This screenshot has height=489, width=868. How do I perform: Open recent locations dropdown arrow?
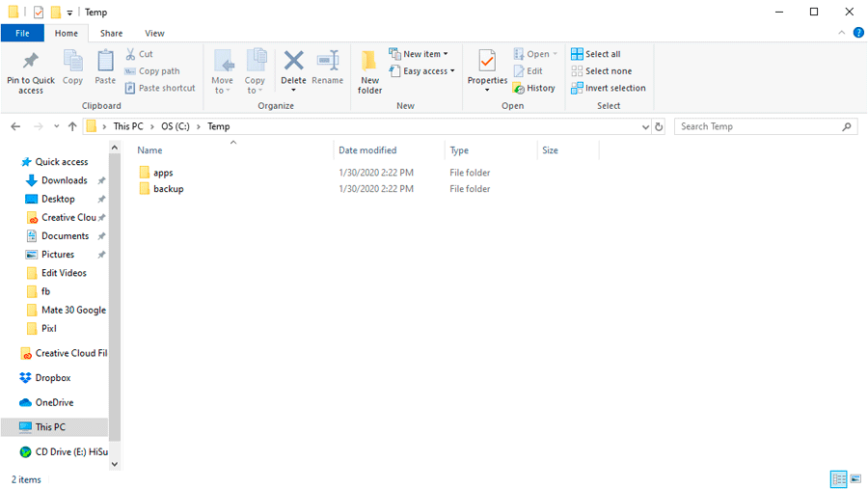coord(57,126)
